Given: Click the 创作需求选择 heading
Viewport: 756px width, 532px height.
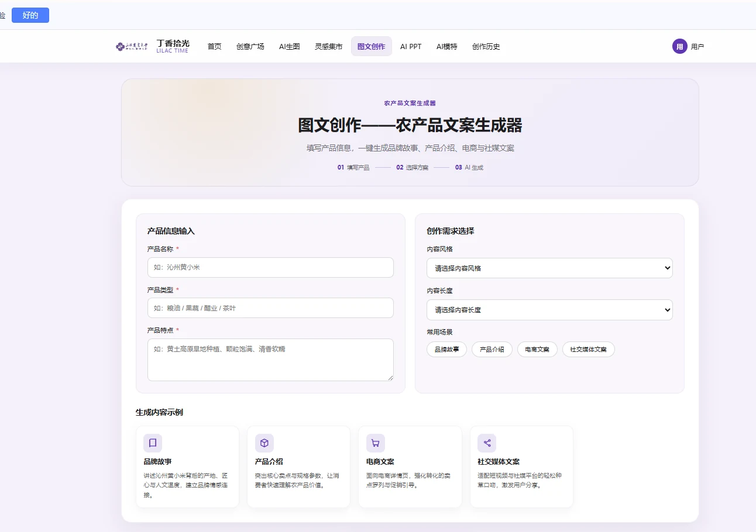Looking at the screenshot, I should 451,231.
